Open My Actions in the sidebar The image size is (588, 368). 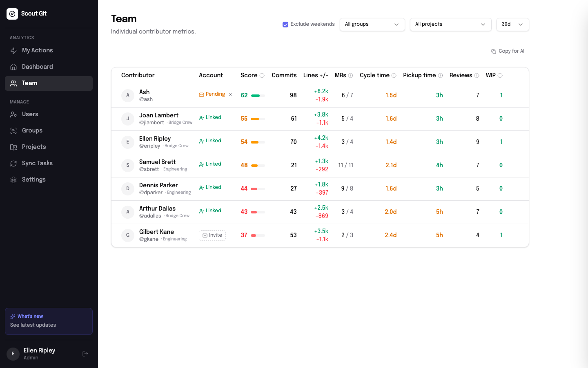tap(37, 50)
